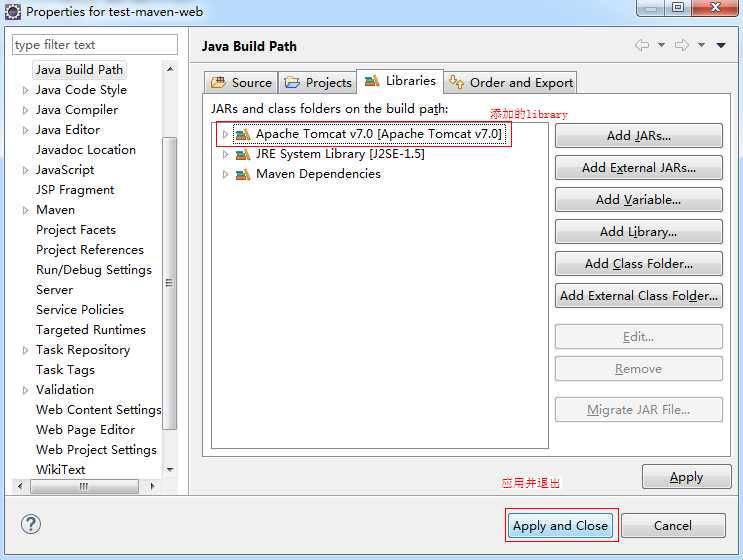Click the Eclipse icon in title bar
This screenshot has height=560, width=743.
(13, 11)
